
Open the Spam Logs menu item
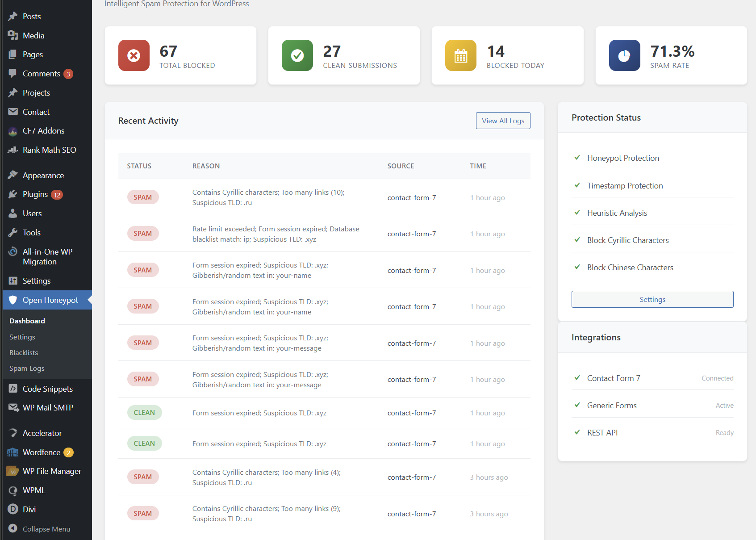tap(26, 368)
